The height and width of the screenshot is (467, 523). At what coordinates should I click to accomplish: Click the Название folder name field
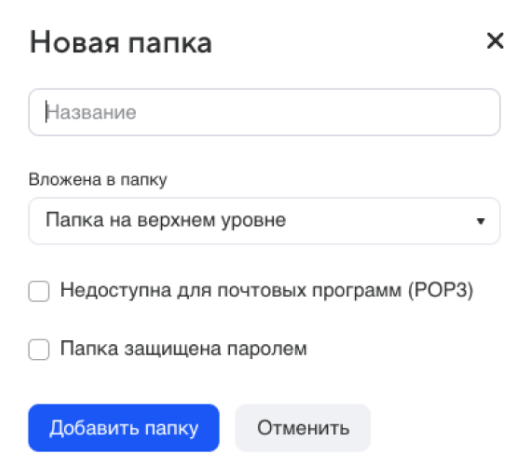(x=264, y=112)
